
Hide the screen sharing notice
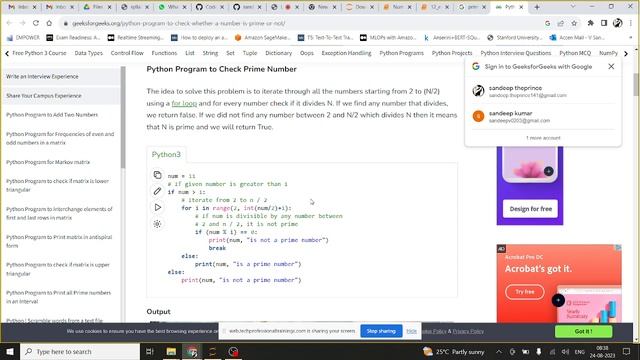pos(411,331)
